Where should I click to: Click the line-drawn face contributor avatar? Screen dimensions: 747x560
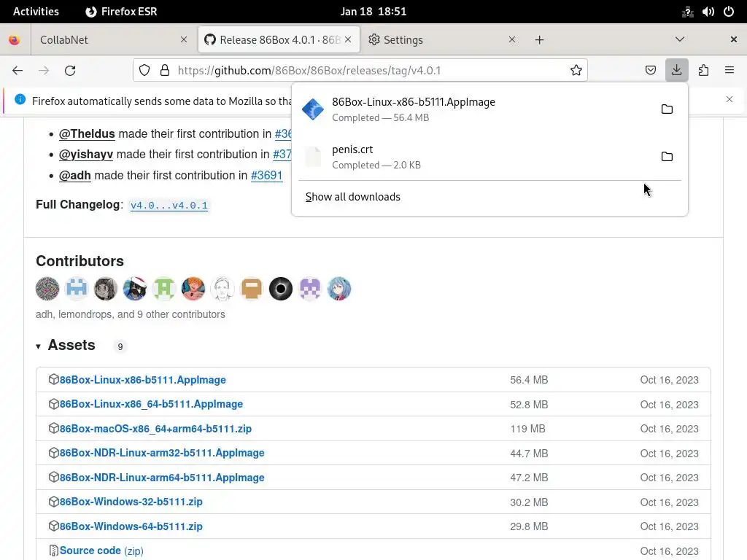(222, 289)
